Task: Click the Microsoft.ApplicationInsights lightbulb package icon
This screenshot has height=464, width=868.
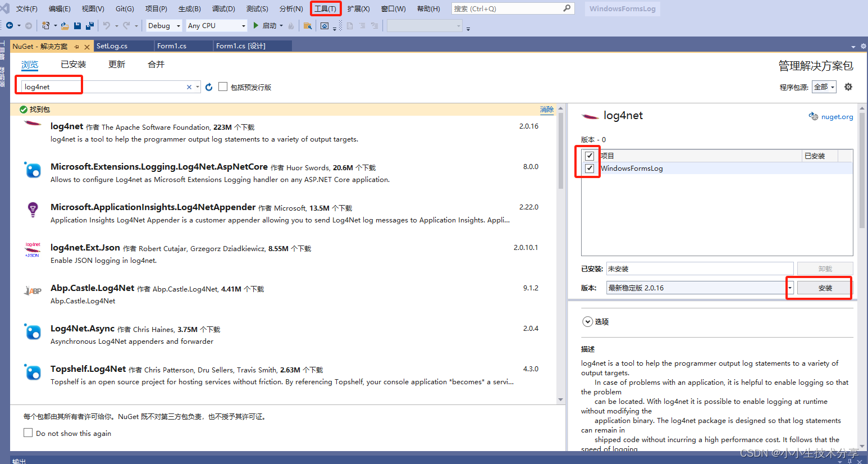Action: (33, 210)
